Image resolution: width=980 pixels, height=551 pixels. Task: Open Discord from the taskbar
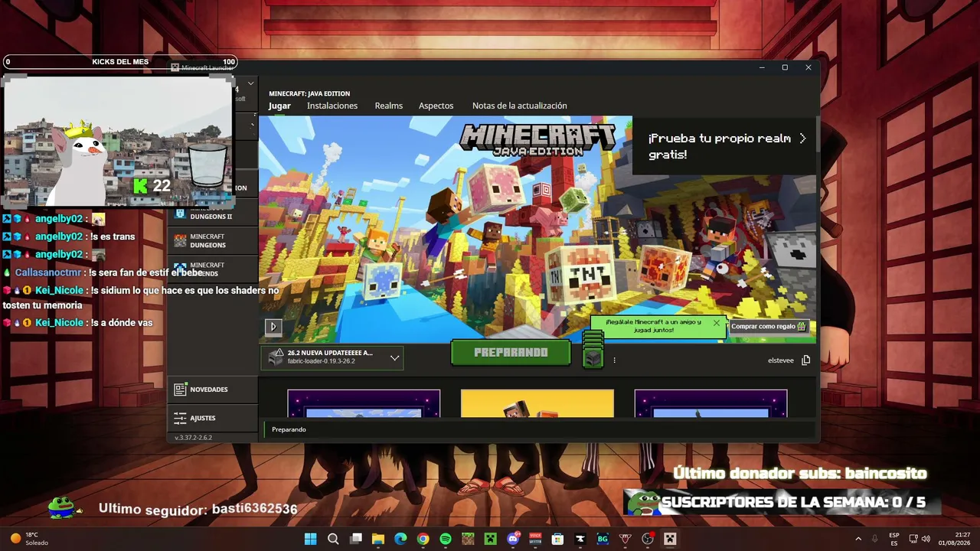[513, 539]
